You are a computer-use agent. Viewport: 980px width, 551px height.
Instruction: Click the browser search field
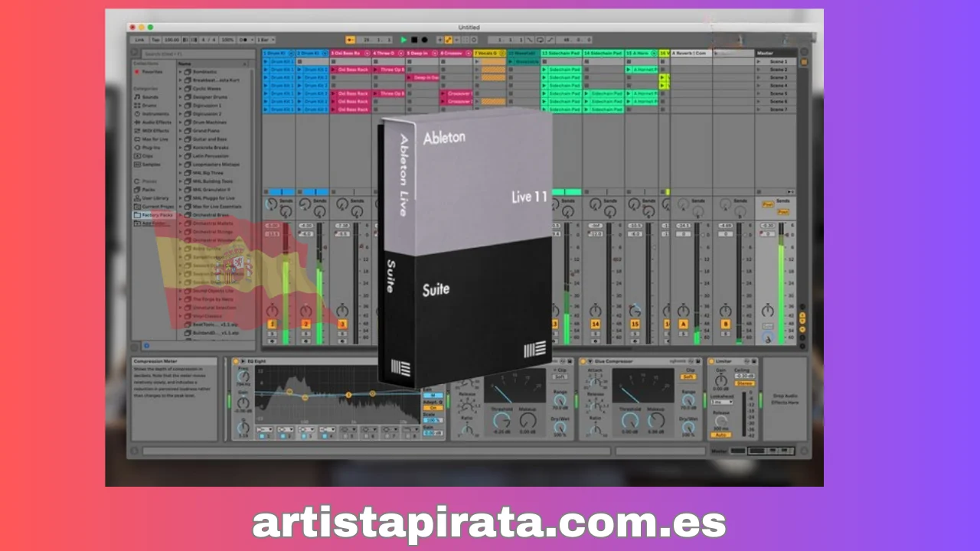tap(199, 54)
